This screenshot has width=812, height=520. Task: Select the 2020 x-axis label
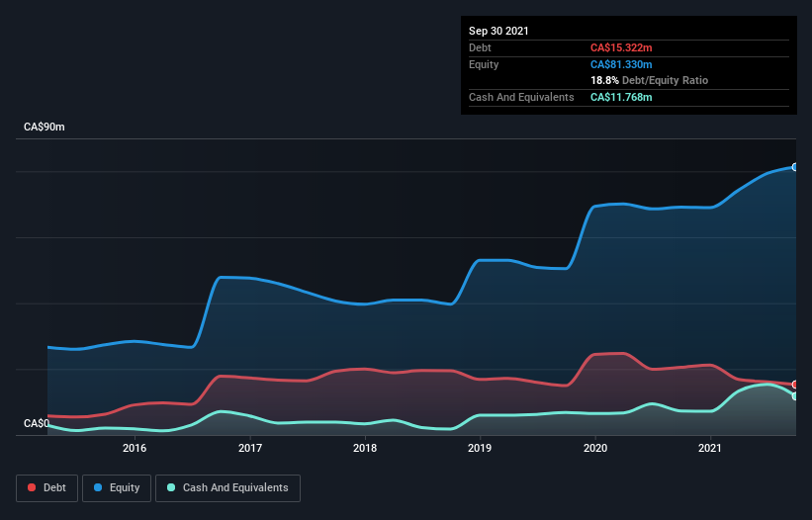point(595,448)
